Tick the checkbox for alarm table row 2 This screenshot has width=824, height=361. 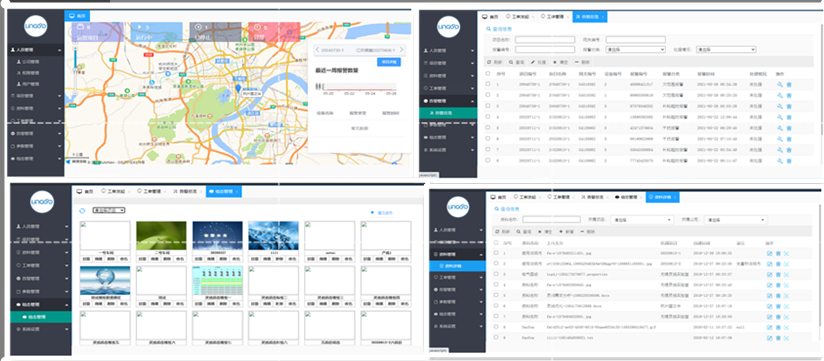pyautogui.click(x=488, y=95)
